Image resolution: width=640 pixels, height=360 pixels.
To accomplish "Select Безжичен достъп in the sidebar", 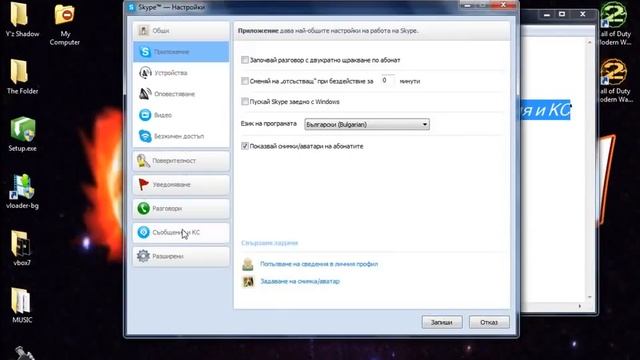I will point(181,136).
